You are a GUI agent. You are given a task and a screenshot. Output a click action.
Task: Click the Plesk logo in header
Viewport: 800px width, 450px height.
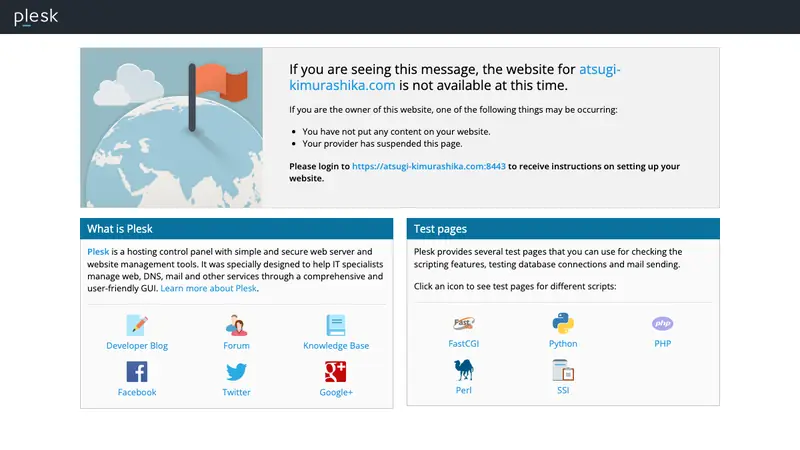coord(36,17)
